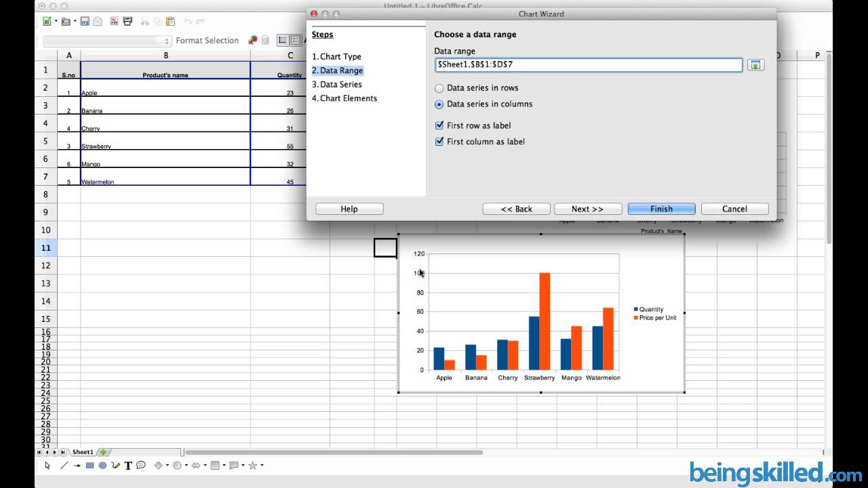Image resolution: width=868 pixels, height=488 pixels.
Task: Click the Data range input field
Action: 589,65
